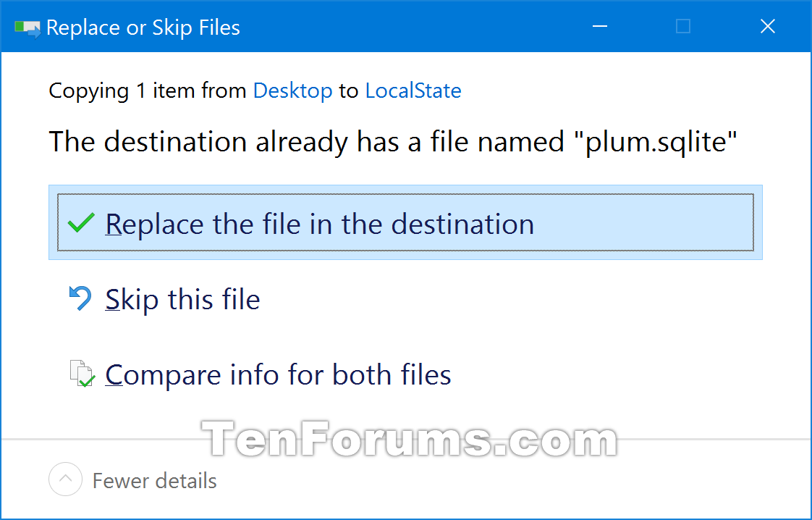
Task: Click the 'Fewer details' label
Action: (x=154, y=481)
